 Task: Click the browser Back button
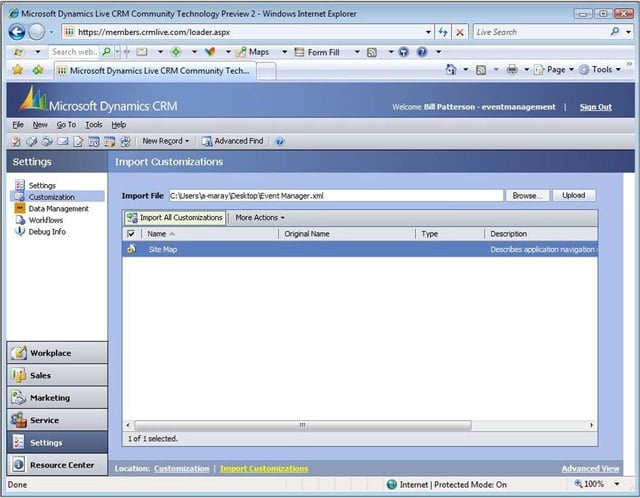(x=17, y=32)
